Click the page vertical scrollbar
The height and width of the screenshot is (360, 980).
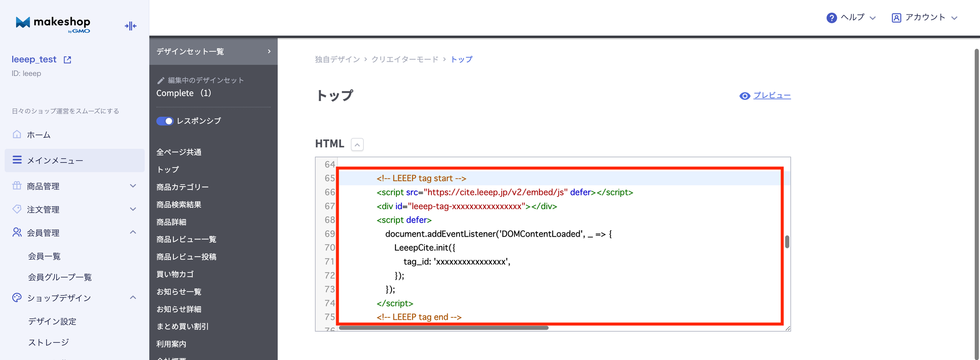pyautogui.click(x=977, y=204)
